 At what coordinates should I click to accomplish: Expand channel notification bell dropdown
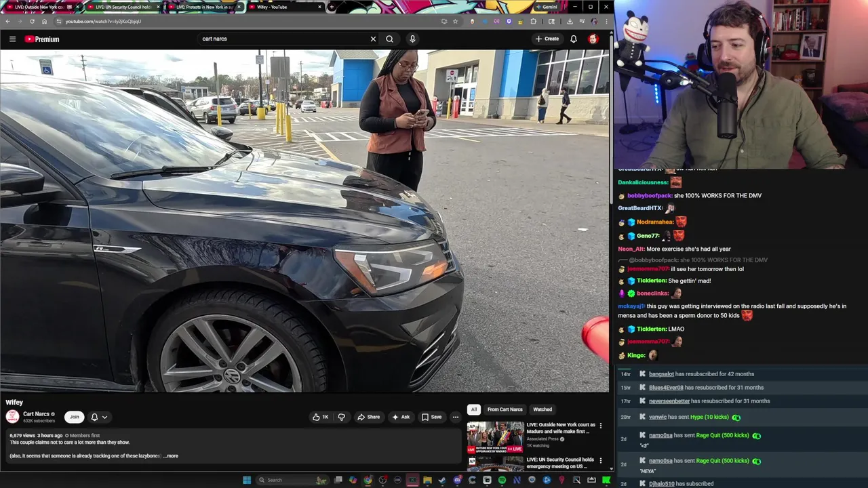[x=99, y=417]
